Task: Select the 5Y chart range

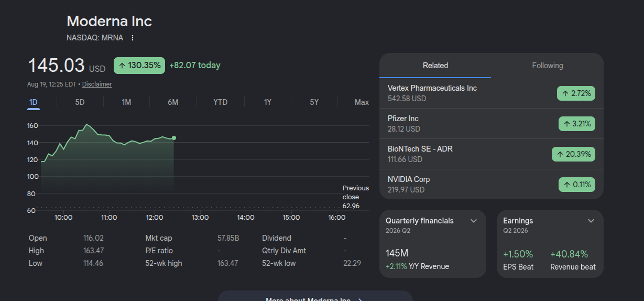Action: [x=314, y=102]
